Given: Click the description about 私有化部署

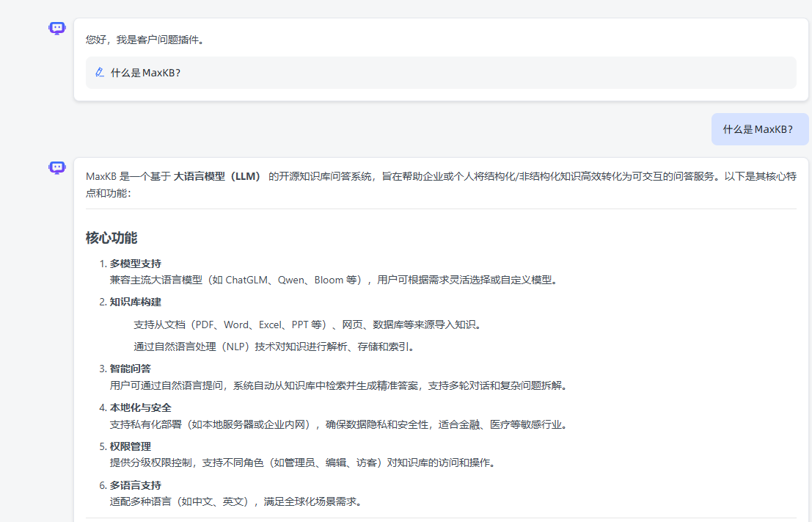Looking at the screenshot, I should (x=339, y=424).
